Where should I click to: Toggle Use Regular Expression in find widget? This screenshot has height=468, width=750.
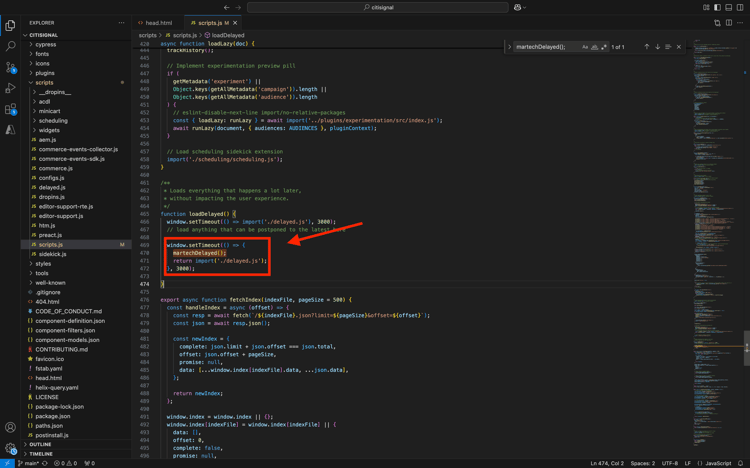pos(603,47)
